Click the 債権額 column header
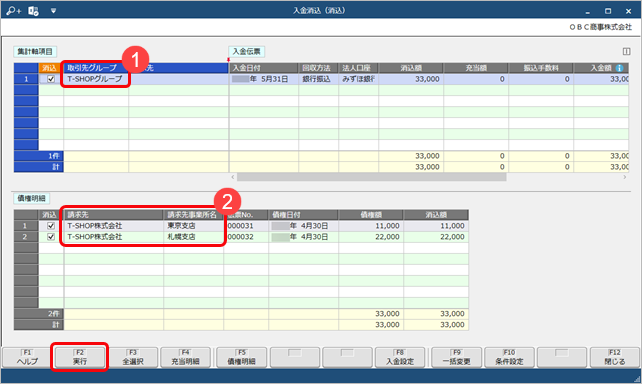642x384 pixels. click(371, 215)
